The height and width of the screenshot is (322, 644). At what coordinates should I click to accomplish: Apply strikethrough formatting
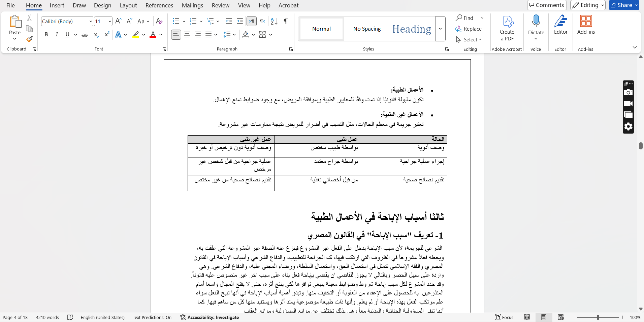[x=85, y=35]
